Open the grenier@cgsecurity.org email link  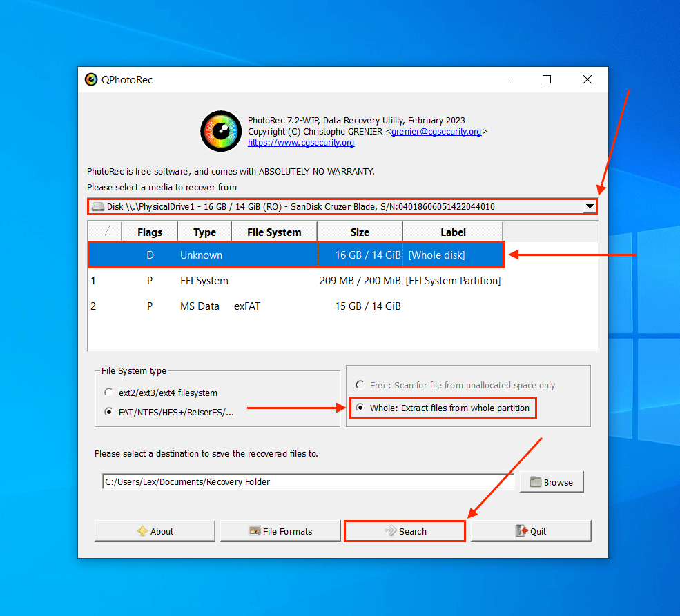point(436,132)
